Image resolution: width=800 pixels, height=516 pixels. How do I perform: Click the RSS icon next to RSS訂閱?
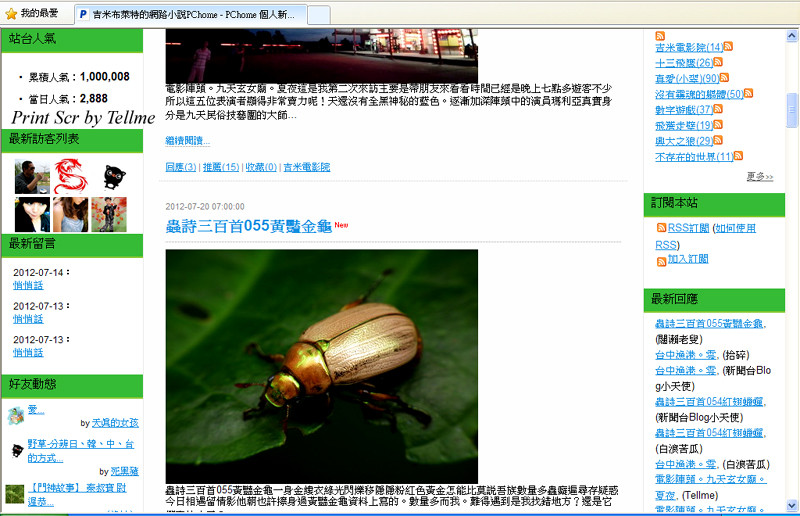coord(661,228)
